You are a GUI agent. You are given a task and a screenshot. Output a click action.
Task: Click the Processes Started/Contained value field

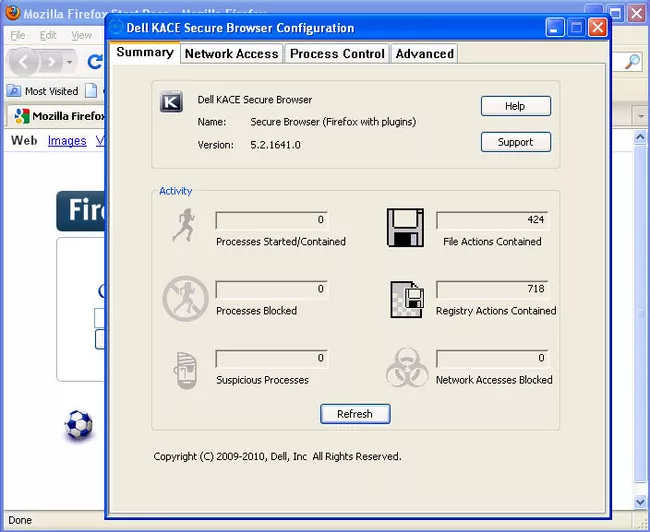272,220
